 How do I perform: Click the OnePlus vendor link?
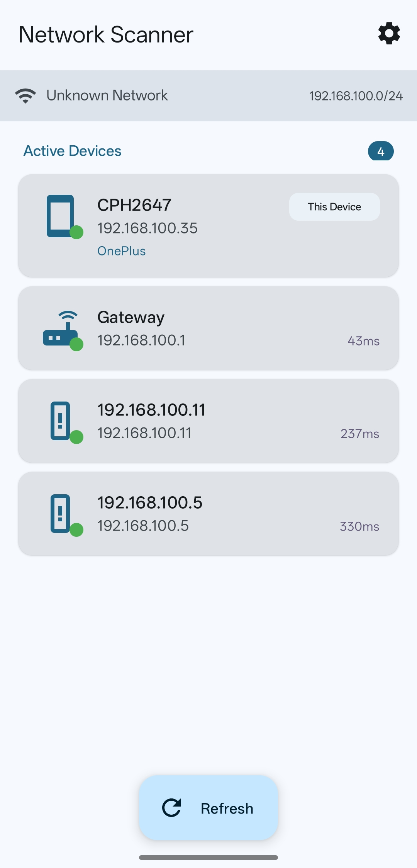click(121, 251)
